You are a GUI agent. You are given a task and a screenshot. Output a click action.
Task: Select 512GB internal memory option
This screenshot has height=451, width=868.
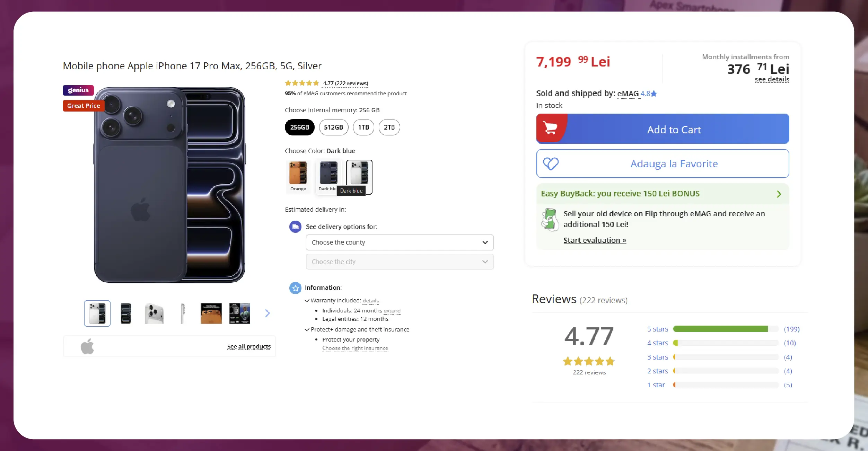[333, 127]
